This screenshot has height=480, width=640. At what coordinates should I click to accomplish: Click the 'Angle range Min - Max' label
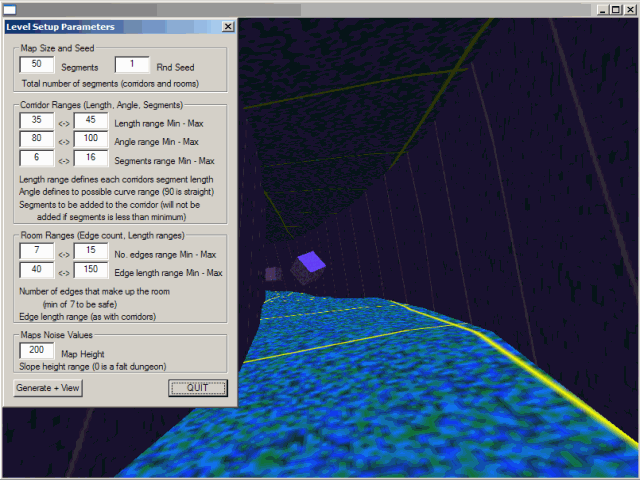(156, 142)
